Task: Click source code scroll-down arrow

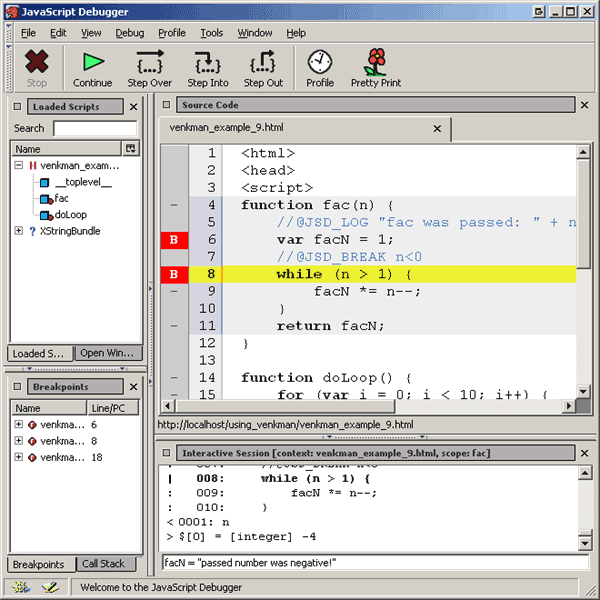Action: [x=583, y=391]
